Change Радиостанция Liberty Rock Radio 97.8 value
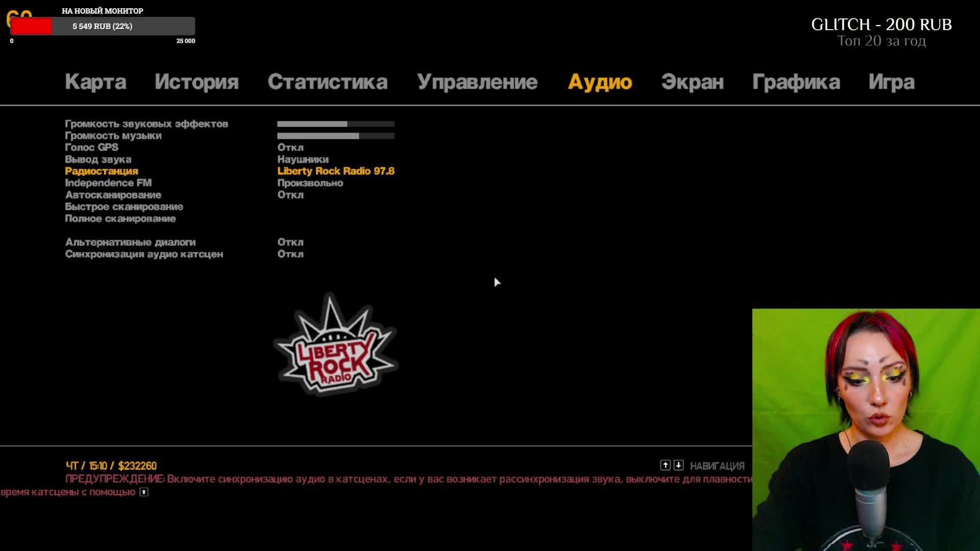Screen dimensions: 980x551 [335, 171]
